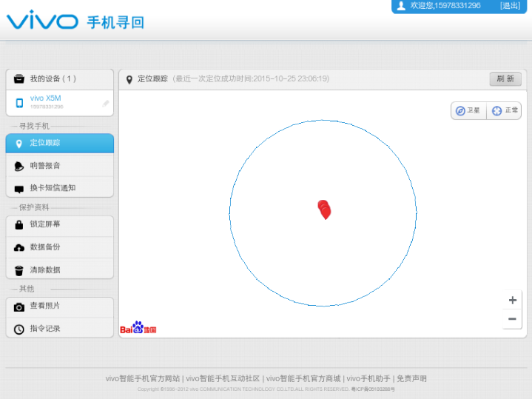Click the compass icon beside 卫星
532x399 pixels.
[x=460, y=111]
